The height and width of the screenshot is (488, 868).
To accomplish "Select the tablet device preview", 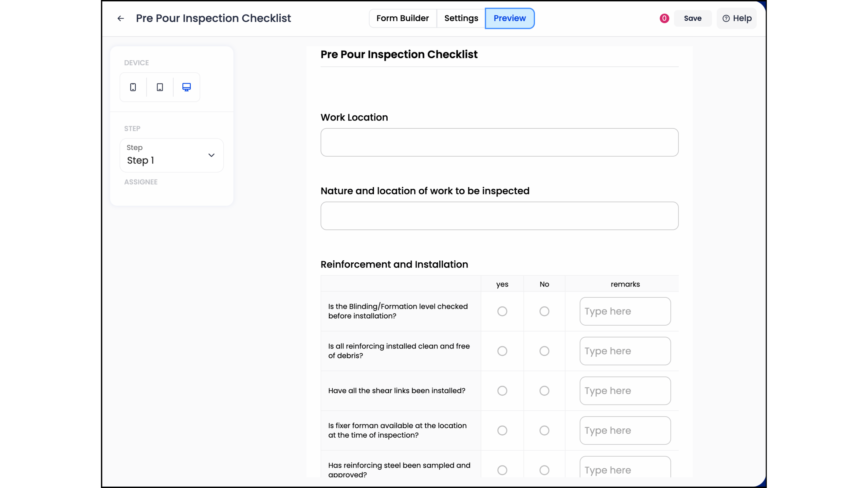I will (160, 87).
